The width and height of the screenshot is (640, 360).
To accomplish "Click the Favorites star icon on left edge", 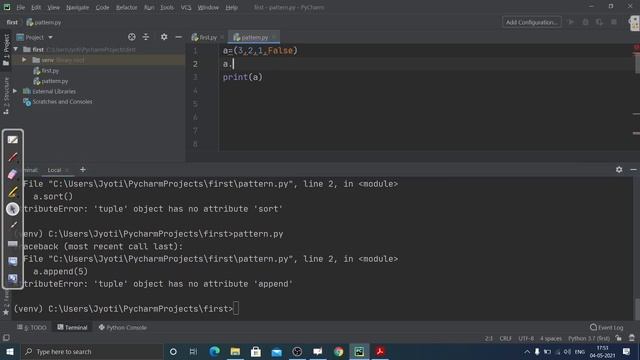I will click(6, 312).
